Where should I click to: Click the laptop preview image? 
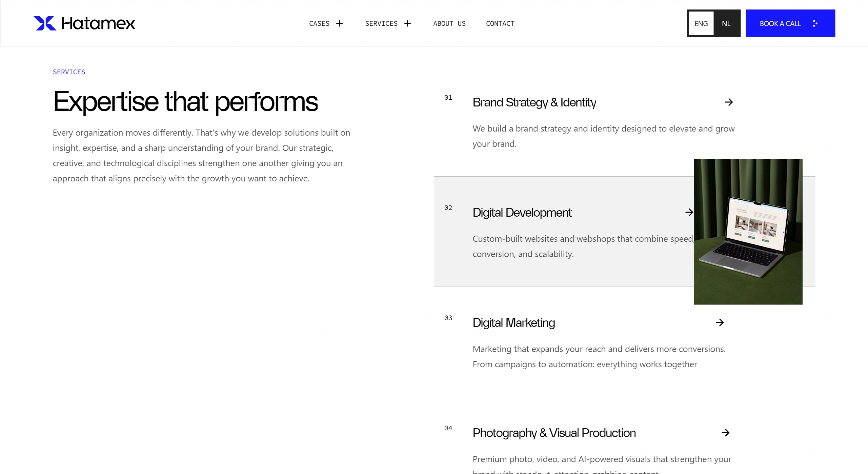(x=748, y=232)
